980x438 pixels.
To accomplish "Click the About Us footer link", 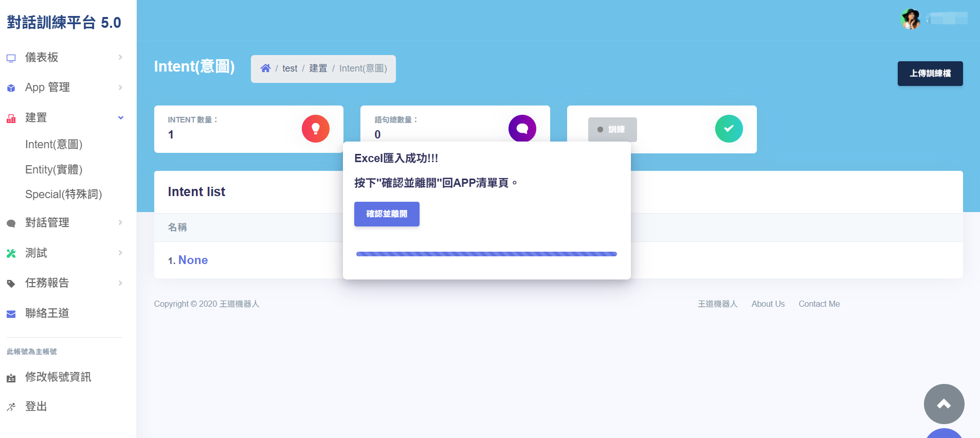I will pyautogui.click(x=768, y=304).
